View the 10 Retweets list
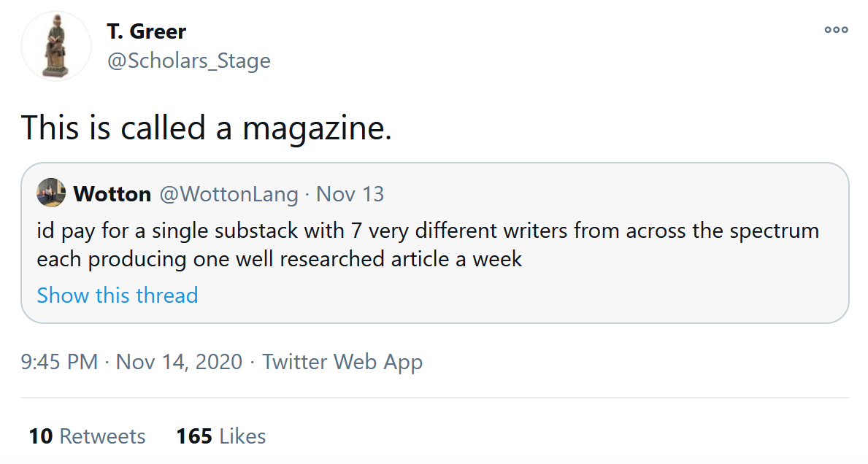868x464 pixels. coord(87,436)
